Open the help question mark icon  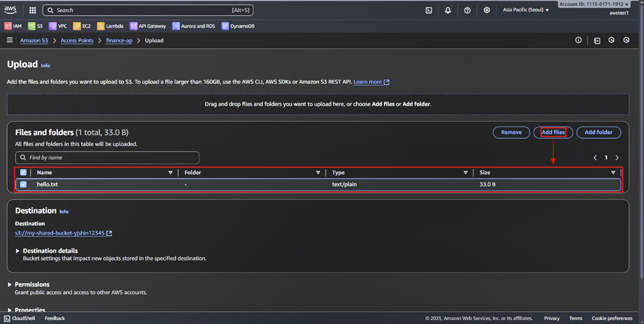[x=467, y=10]
